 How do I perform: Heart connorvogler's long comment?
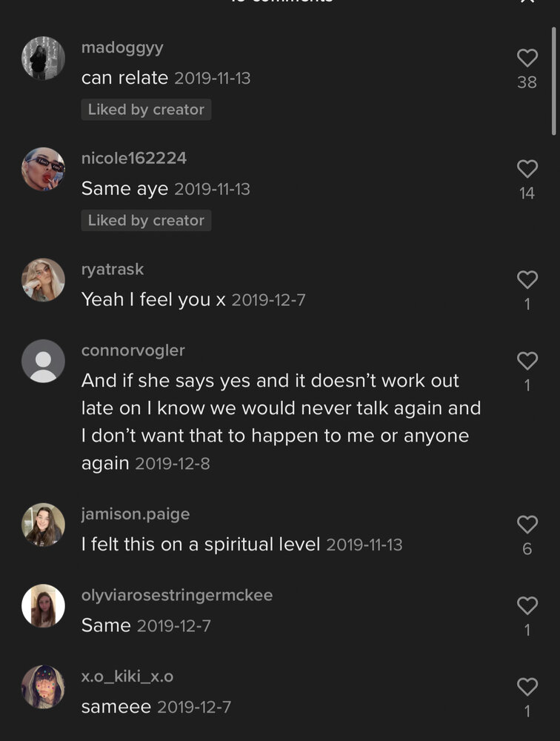(527, 361)
